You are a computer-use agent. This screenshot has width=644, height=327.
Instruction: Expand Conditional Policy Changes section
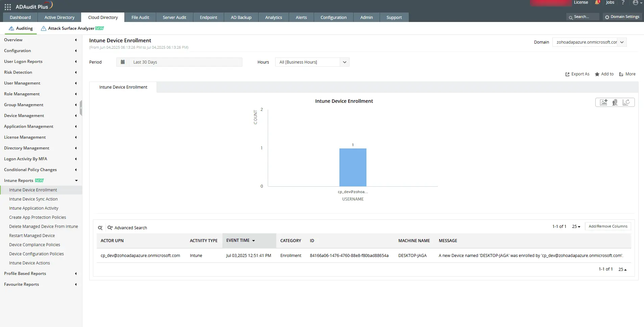41,170
